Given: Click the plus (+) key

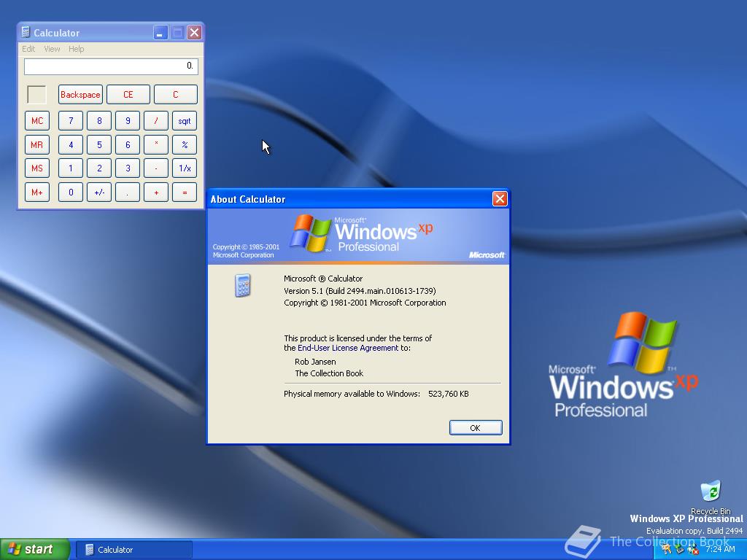Looking at the screenshot, I should tap(156, 192).
